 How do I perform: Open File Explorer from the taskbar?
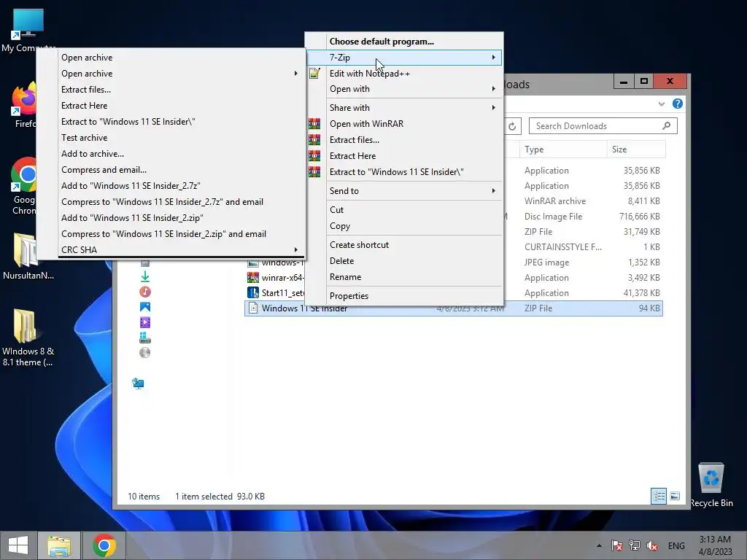(x=58, y=545)
